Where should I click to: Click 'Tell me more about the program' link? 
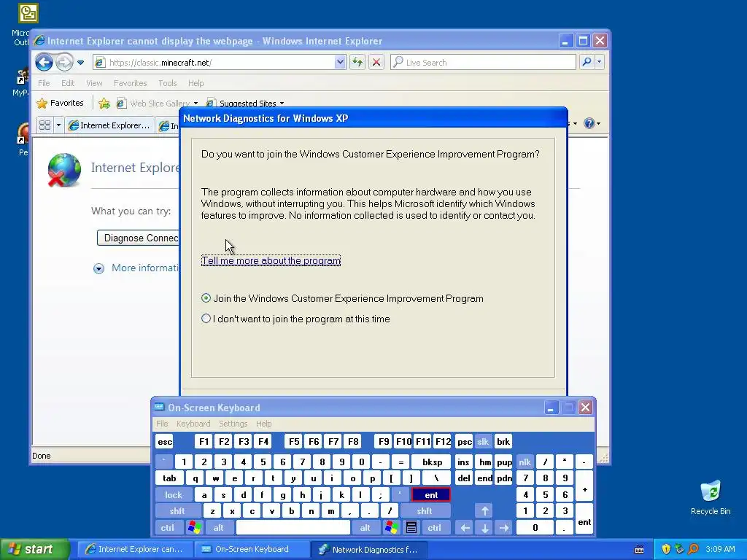[x=271, y=260]
